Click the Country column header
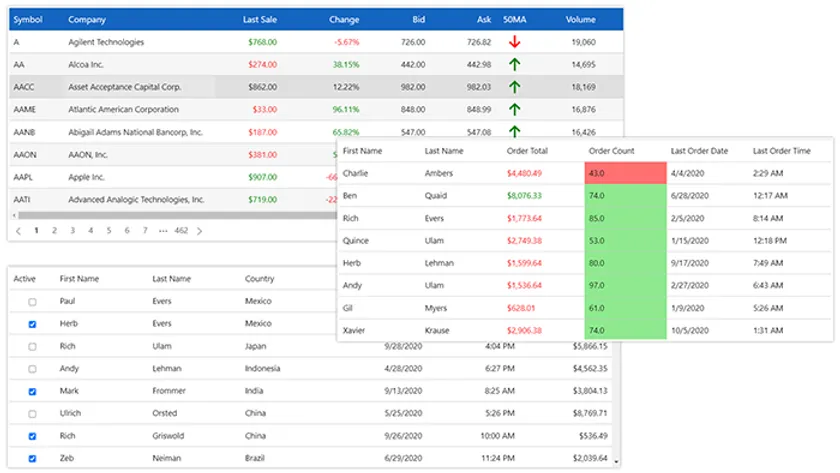The height and width of the screenshot is (473, 840). coord(259,279)
